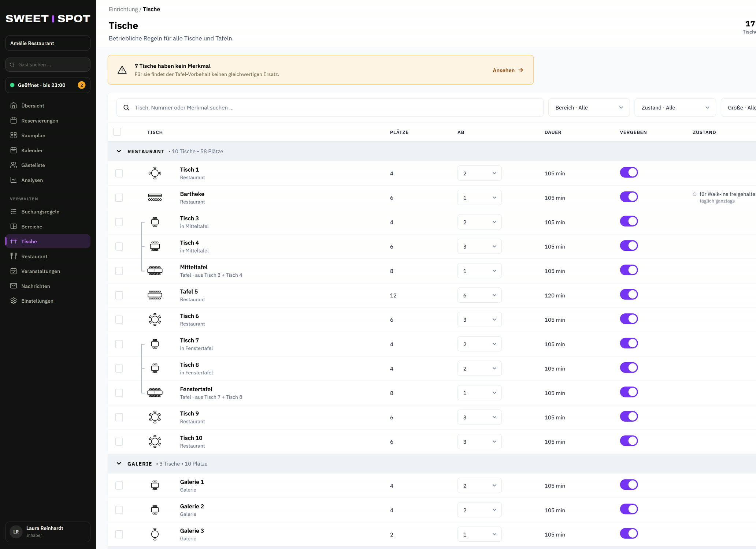The width and height of the screenshot is (756, 549).
Task: Click the Geöffnet · bis 23:00 status button
Action: pos(48,85)
